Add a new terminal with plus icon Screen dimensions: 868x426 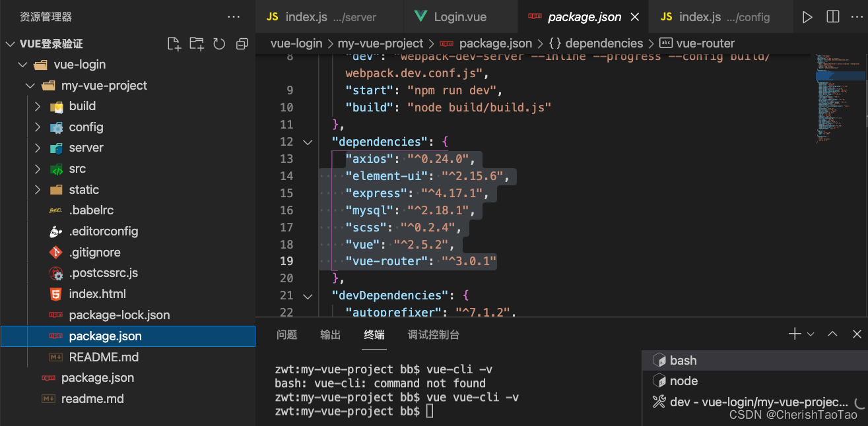click(x=795, y=334)
